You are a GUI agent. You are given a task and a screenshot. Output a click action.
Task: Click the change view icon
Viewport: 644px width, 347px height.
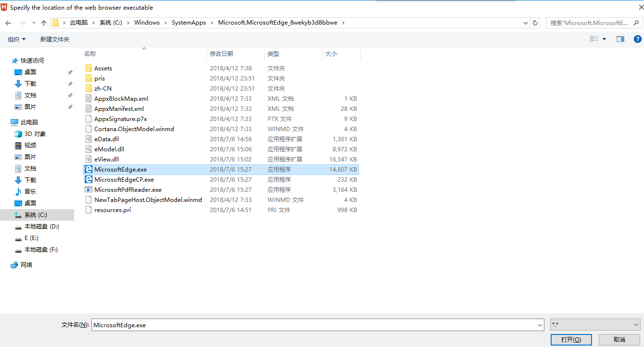(594, 39)
